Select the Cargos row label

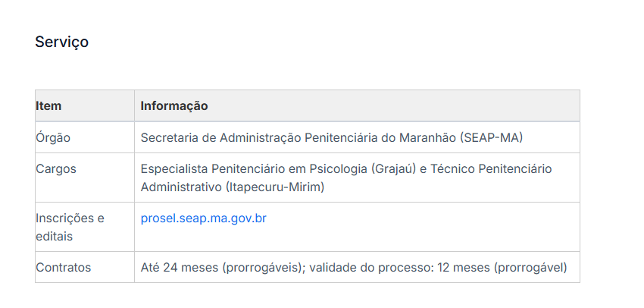pyautogui.click(x=56, y=168)
